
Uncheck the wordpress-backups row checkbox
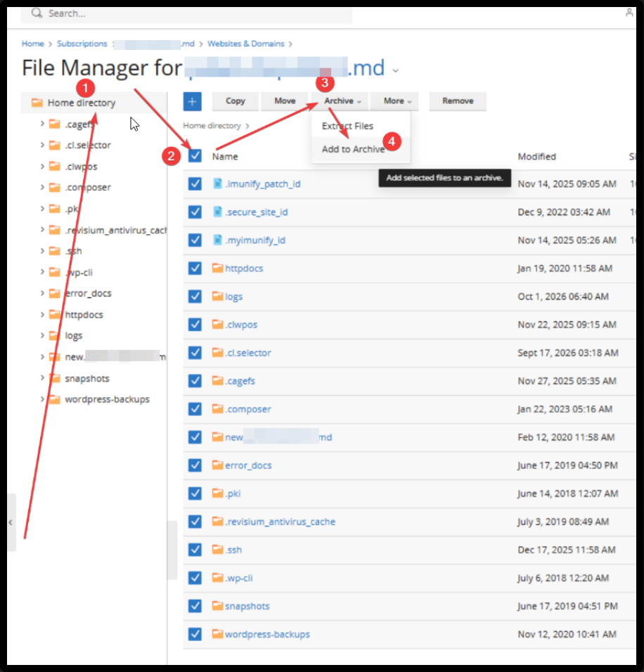[x=195, y=634]
